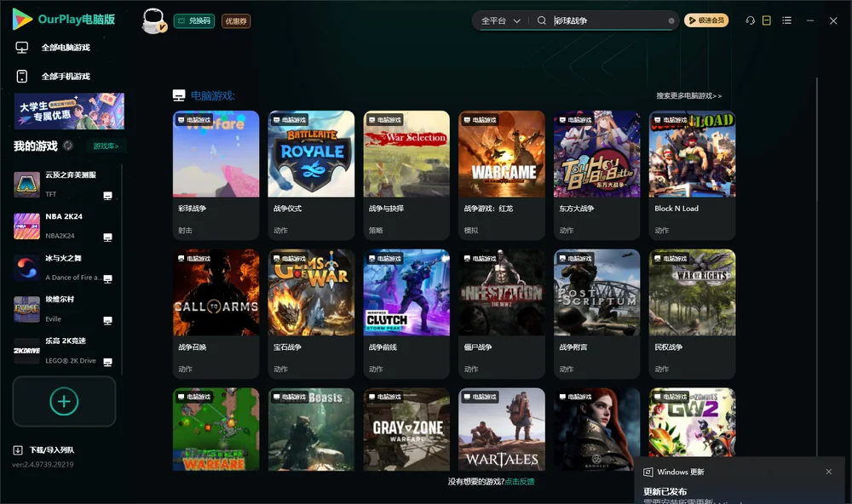The height and width of the screenshot is (504, 852).
Task: Open the NBA 2K24 game icon
Action: (26, 226)
